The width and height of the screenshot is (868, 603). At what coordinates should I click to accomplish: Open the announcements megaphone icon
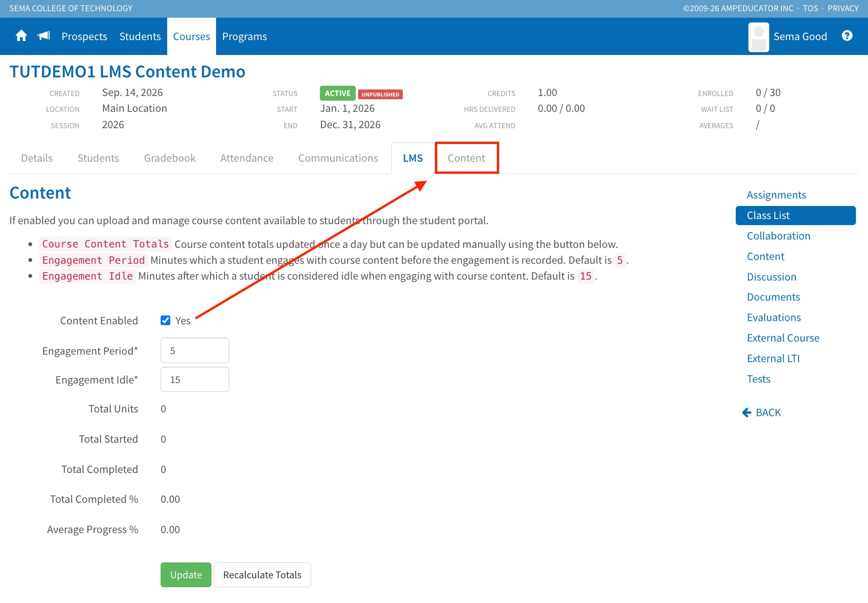(44, 36)
